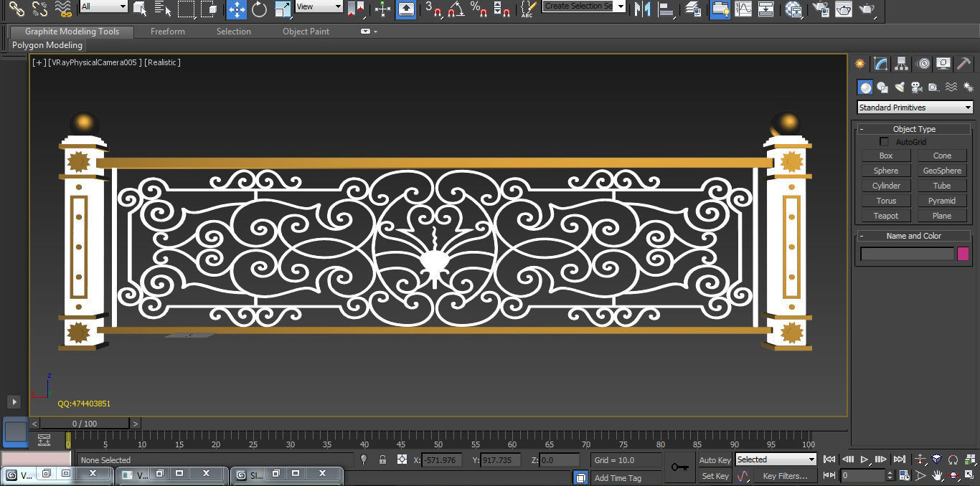Screen dimensions: 980x486
Task: Open reference coordinate system 'View' dropdown
Action: (x=319, y=6)
